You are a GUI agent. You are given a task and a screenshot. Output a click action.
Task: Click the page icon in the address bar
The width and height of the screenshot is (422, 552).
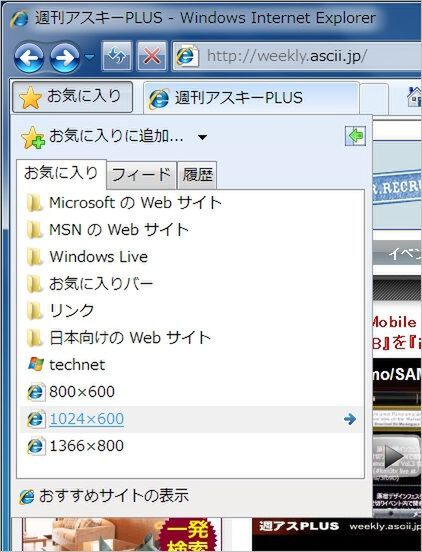point(187,56)
